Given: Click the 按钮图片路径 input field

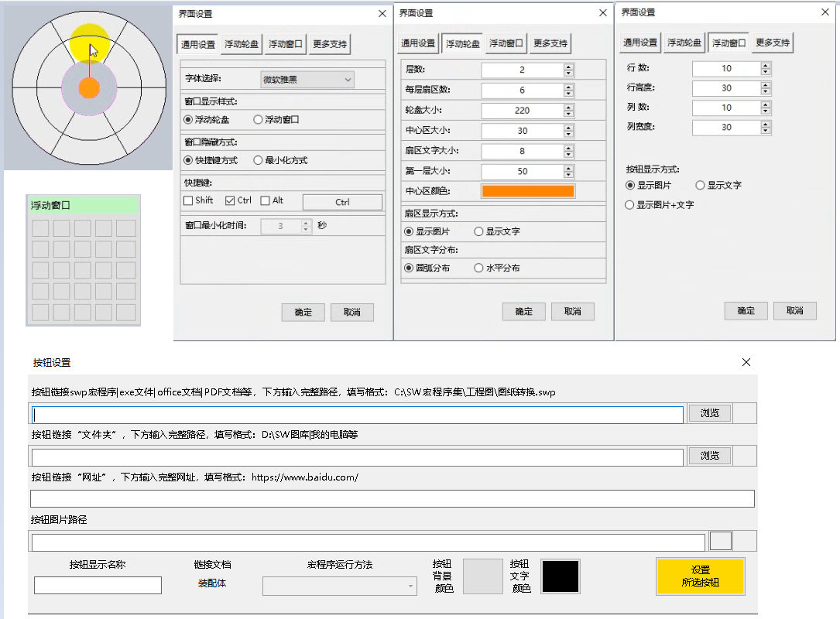Looking at the screenshot, I should [x=369, y=542].
